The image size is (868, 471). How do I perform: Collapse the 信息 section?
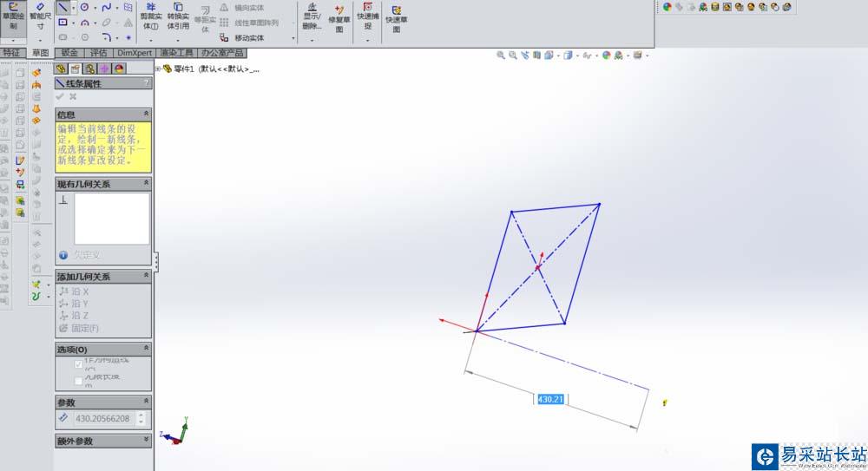point(146,114)
